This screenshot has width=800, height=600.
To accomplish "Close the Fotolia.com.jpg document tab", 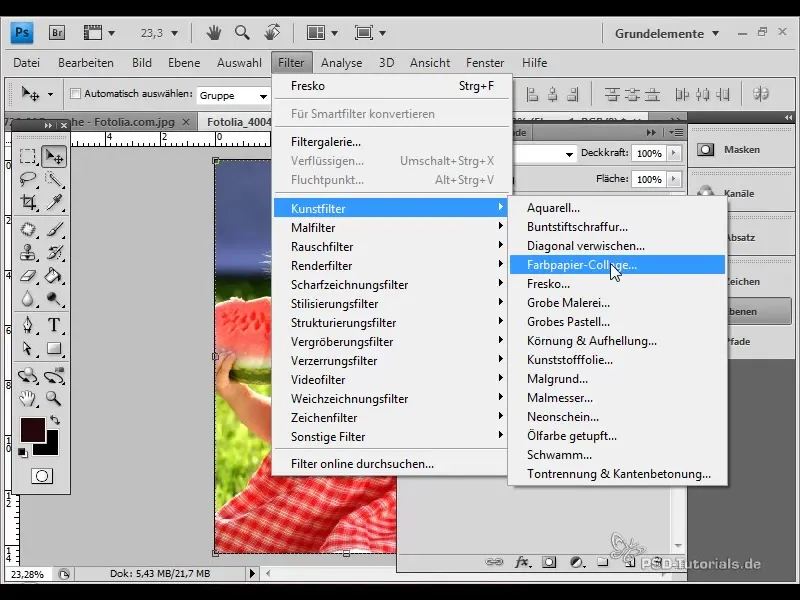I will [186, 122].
